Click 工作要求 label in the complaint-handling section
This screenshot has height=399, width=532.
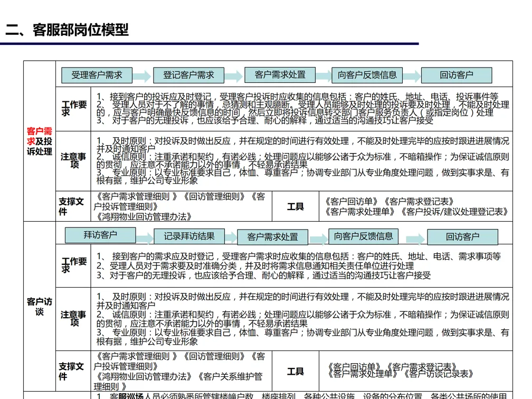[74, 108]
